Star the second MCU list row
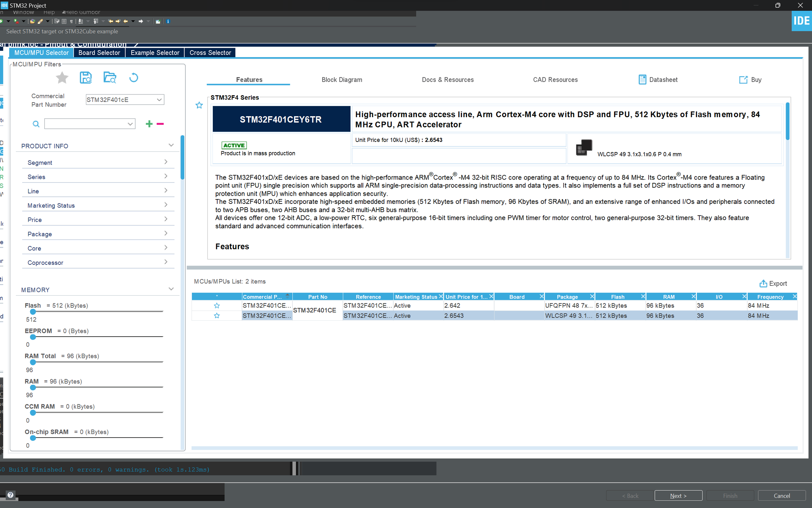The image size is (812, 508). 217,316
